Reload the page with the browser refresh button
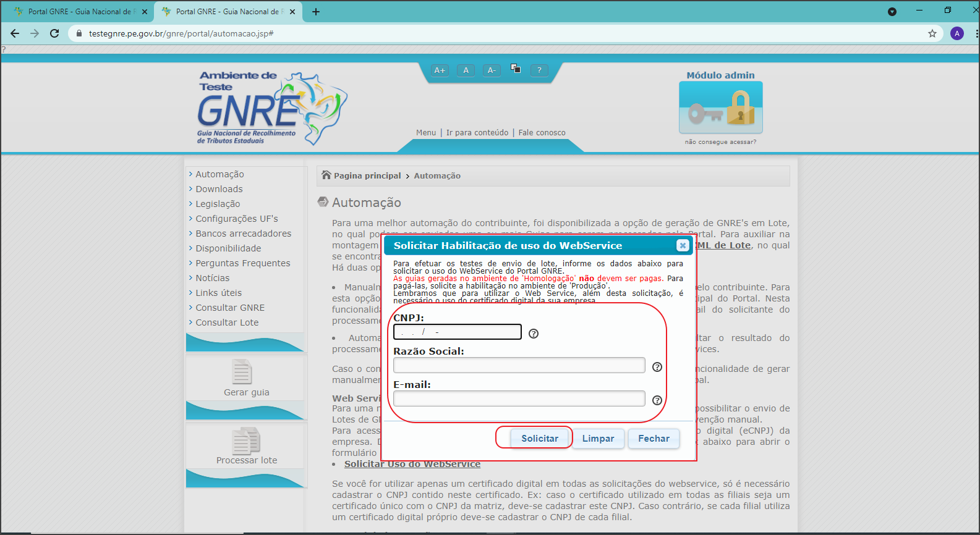Image resolution: width=980 pixels, height=535 pixels. coord(54,33)
